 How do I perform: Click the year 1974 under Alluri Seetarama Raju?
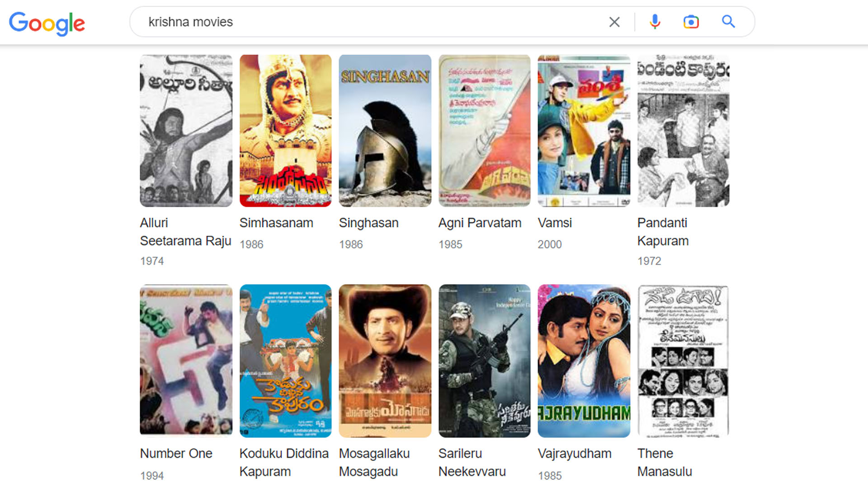pos(152,261)
